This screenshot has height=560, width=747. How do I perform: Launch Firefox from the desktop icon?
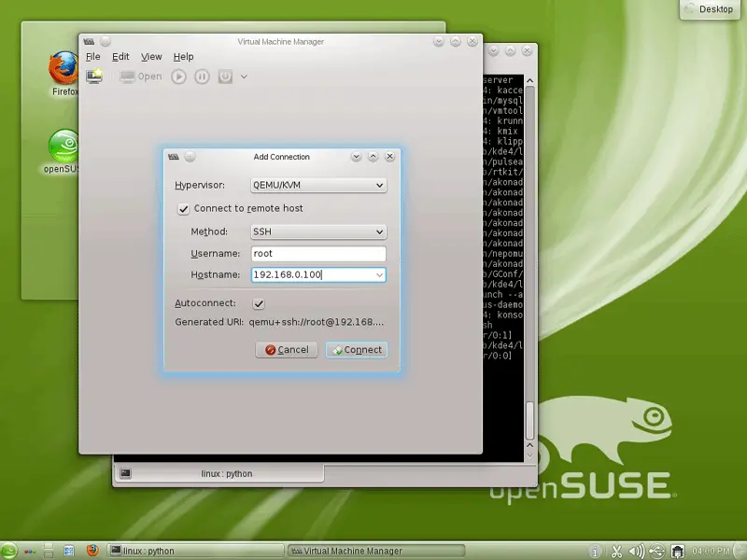click(x=63, y=73)
